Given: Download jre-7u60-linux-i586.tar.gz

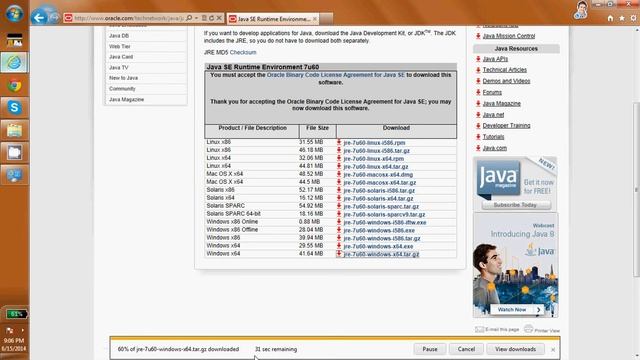Looking at the screenshot, I should point(376,151).
